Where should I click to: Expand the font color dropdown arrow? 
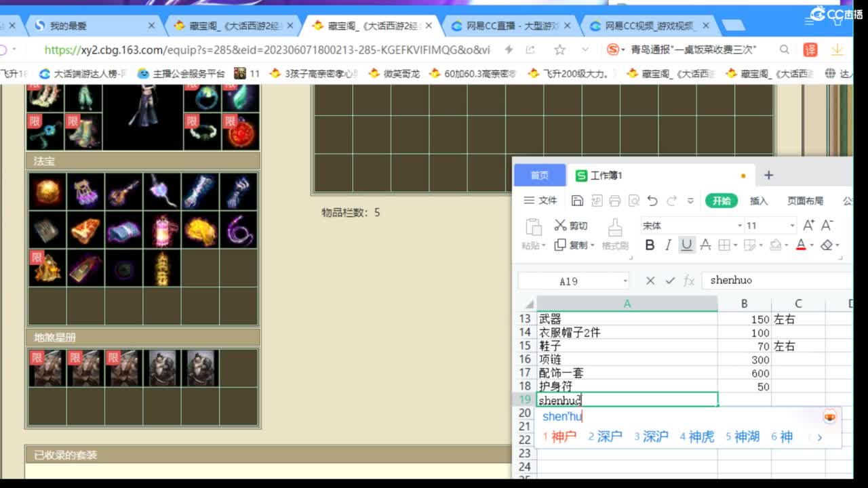(812, 245)
